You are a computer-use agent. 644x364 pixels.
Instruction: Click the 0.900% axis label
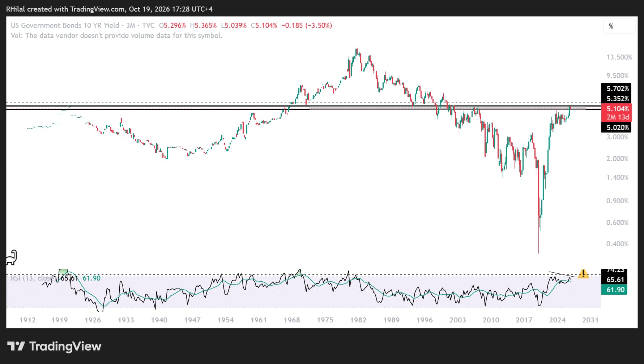point(617,201)
